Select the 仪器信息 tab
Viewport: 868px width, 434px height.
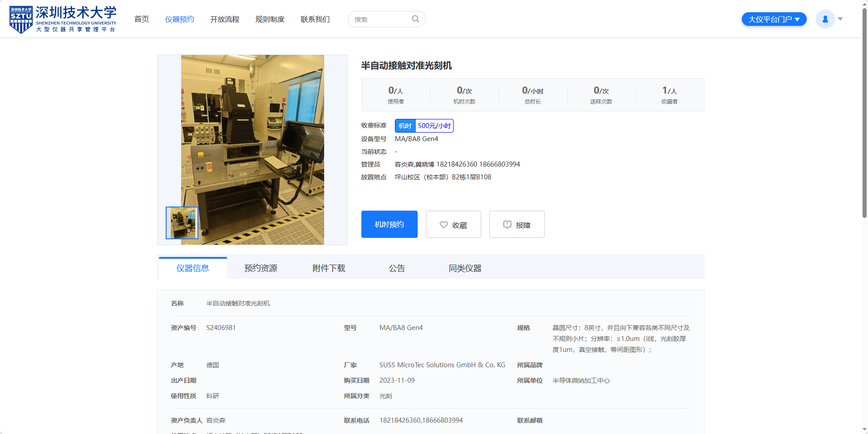point(193,268)
